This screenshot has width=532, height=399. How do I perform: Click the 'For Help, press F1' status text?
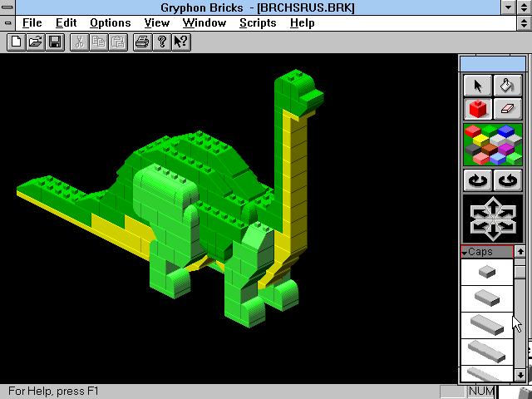53,392
